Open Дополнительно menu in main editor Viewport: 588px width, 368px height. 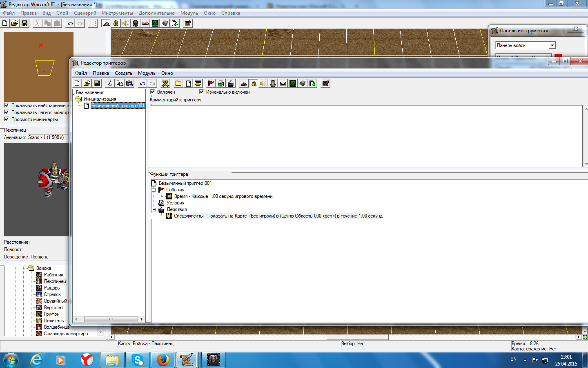(156, 13)
